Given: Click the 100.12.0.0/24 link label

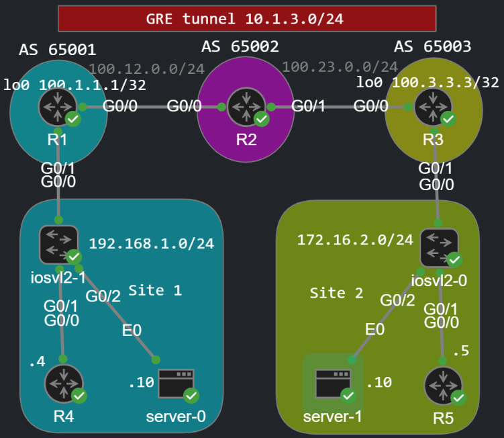Looking at the screenshot, I should click(x=146, y=69).
